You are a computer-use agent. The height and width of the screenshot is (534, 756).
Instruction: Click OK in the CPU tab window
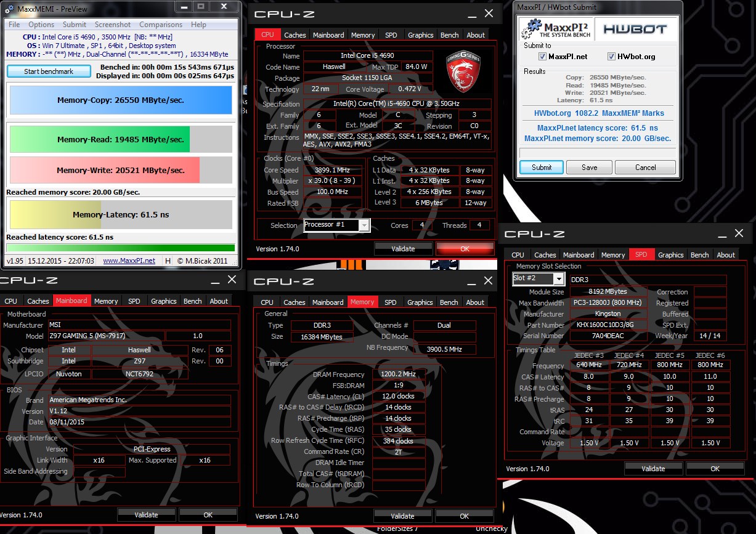(x=465, y=249)
